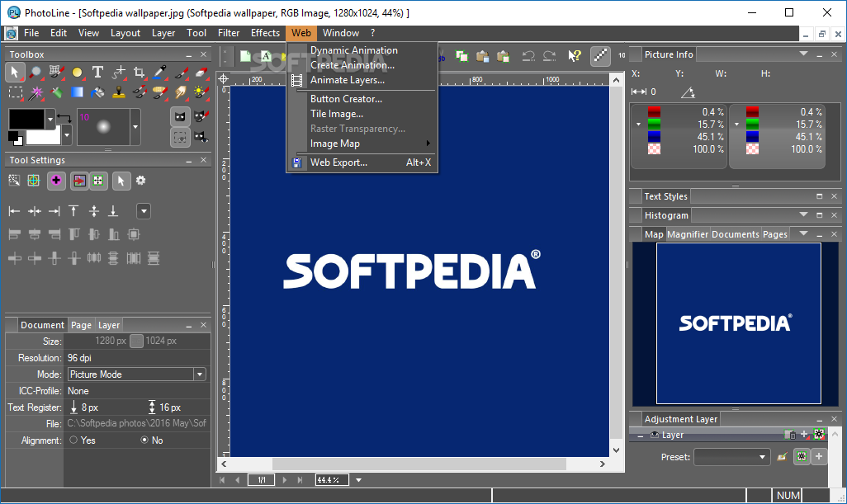This screenshot has width=847, height=504.
Task: Open the Mode Picture Mode dropdown
Action: 137,374
